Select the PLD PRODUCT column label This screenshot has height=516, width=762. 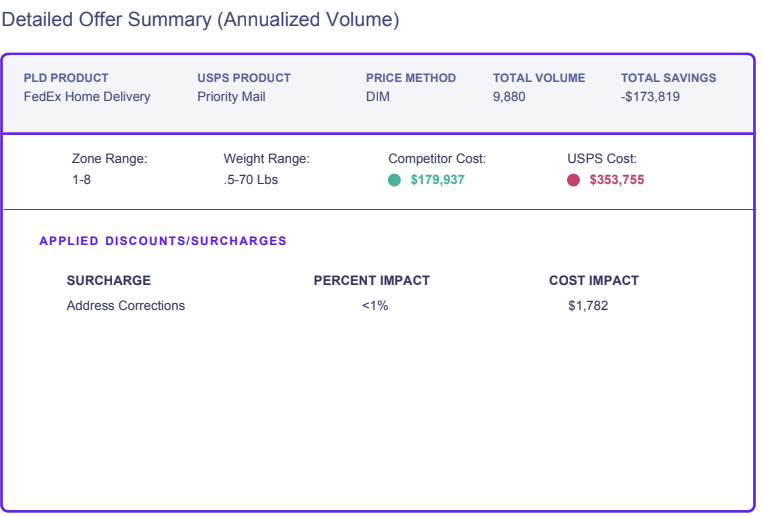tap(66, 78)
